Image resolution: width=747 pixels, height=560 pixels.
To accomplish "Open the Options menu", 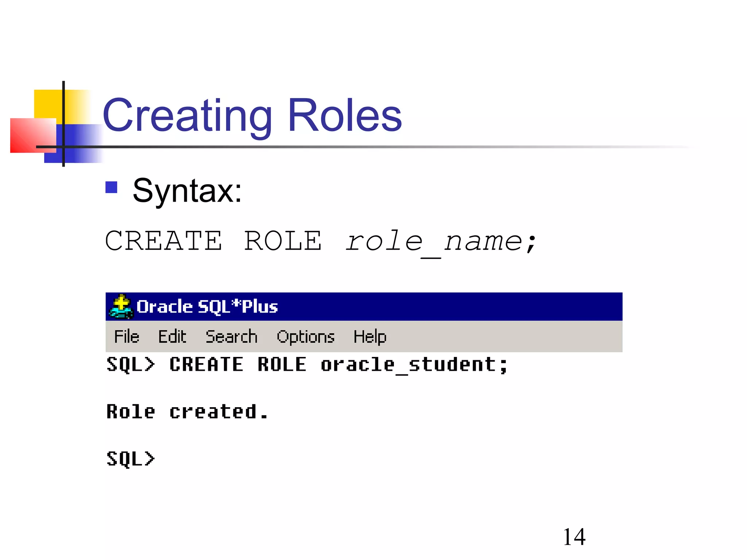I will (x=306, y=337).
